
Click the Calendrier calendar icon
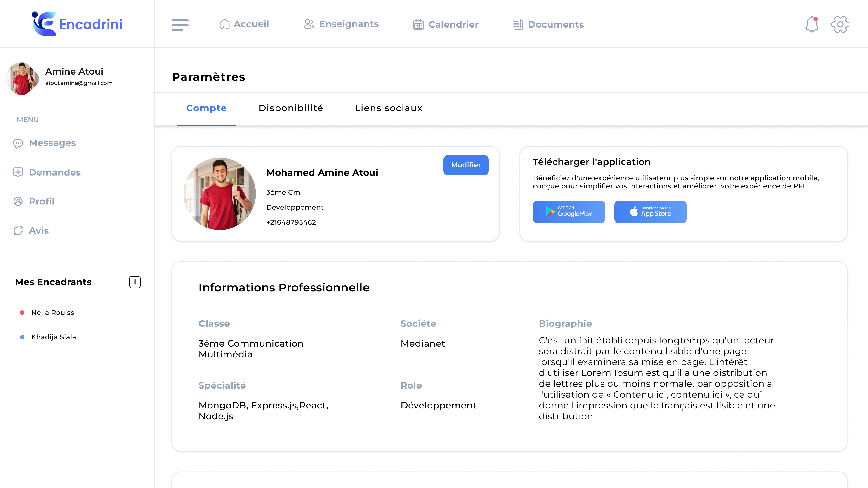click(x=418, y=25)
